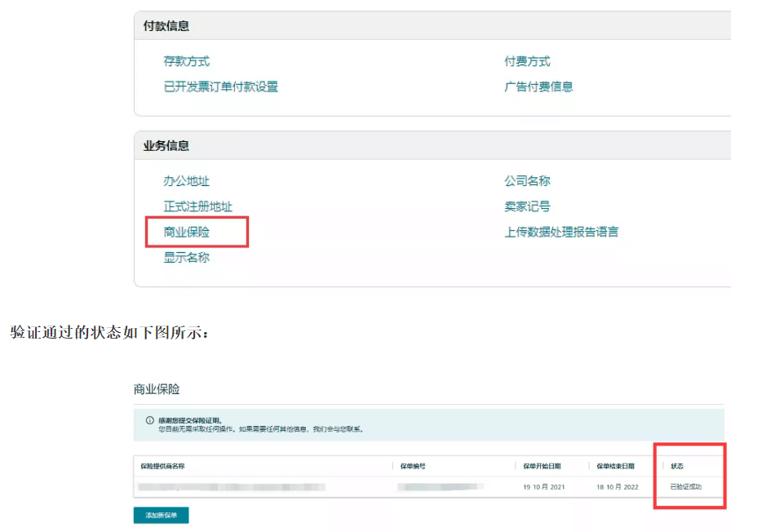Viewport: 784px width, 532px height.
Task: Select the 办公地址 link
Action: coord(186,181)
